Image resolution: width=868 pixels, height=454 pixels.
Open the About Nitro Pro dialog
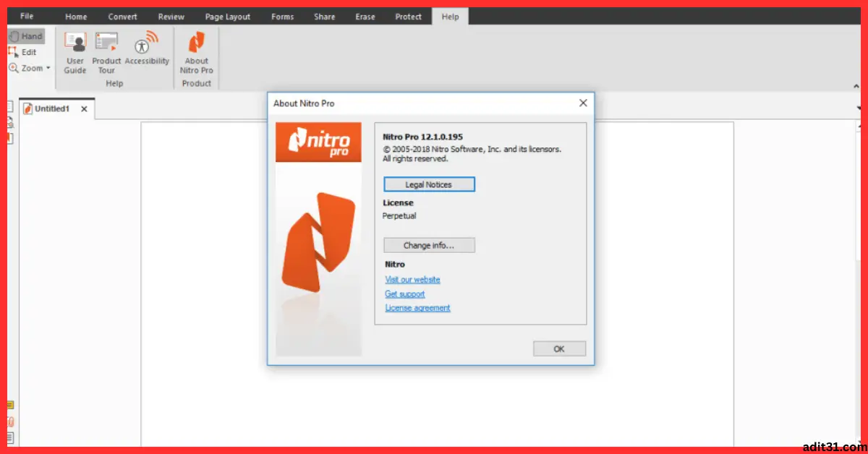tap(197, 52)
